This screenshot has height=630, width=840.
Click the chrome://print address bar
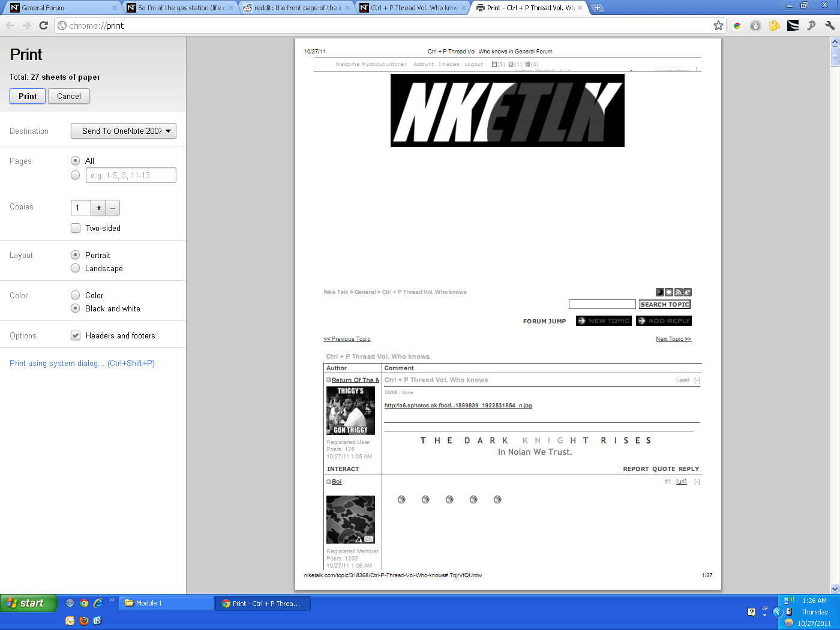(384, 25)
